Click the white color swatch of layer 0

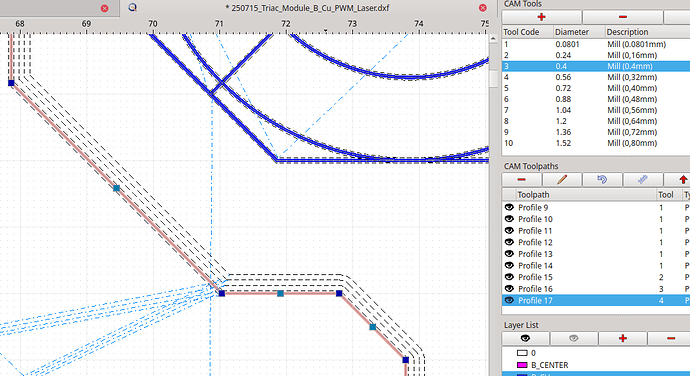coord(522,353)
